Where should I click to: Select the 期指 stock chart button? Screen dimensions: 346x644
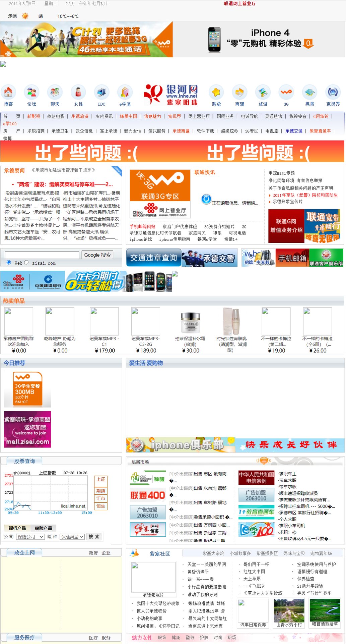[x=101, y=491]
